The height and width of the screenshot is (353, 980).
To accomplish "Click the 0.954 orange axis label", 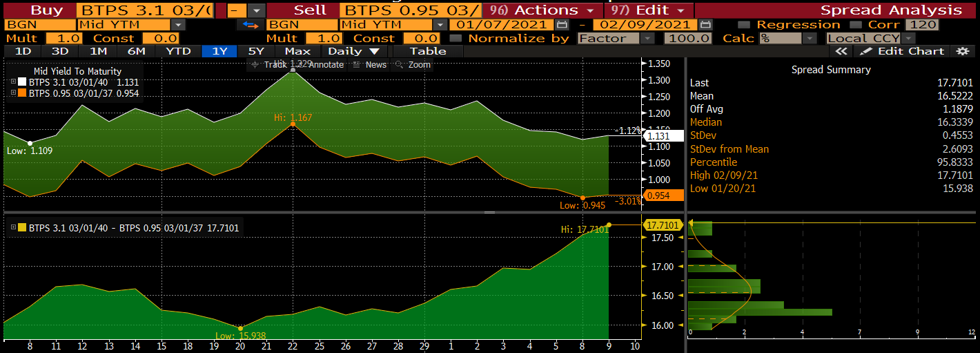I will tap(663, 195).
